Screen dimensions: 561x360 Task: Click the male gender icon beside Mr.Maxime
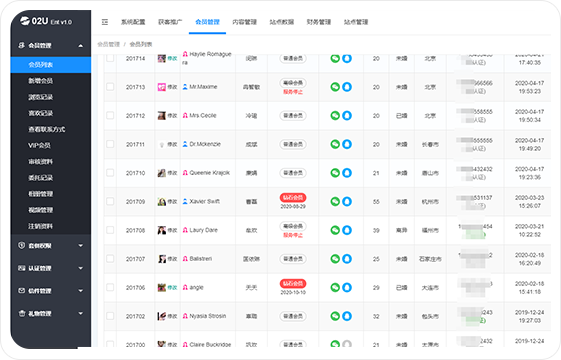(185, 87)
